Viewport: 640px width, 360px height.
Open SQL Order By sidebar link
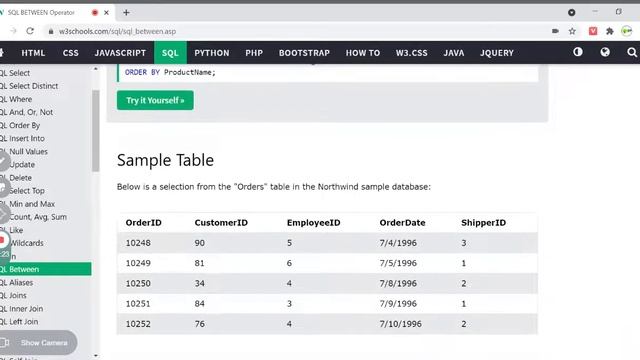(20, 125)
